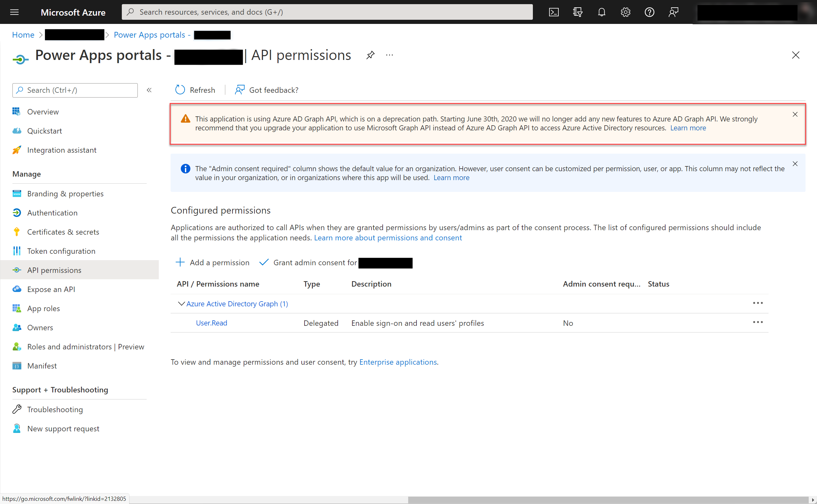Click the Authentication sidebar icon
817x504 pixels.
coord(16,212)
